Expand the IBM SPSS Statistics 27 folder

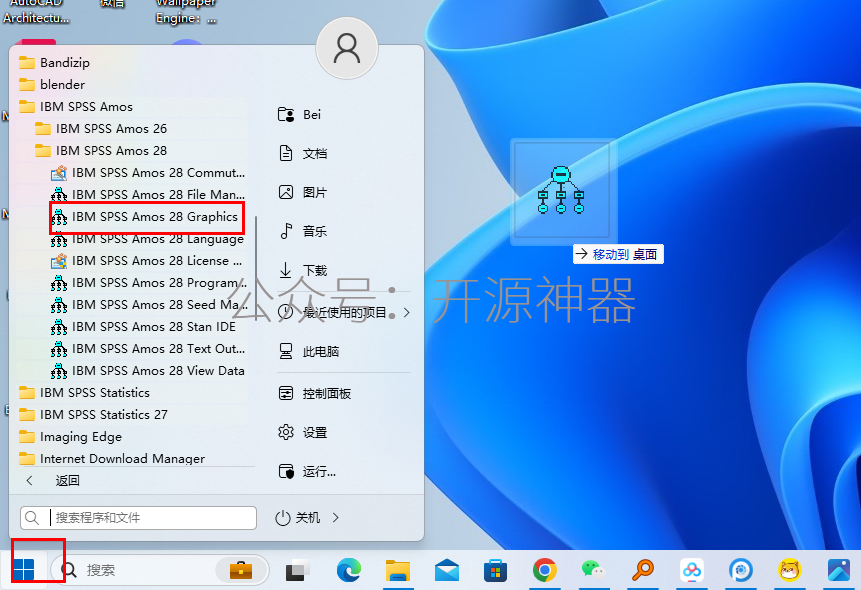point(93,415)
